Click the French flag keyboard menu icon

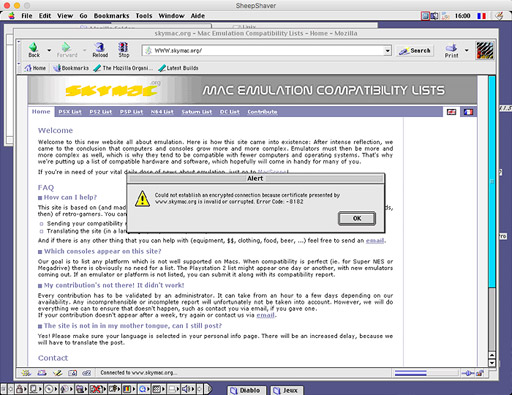(481, 16)
